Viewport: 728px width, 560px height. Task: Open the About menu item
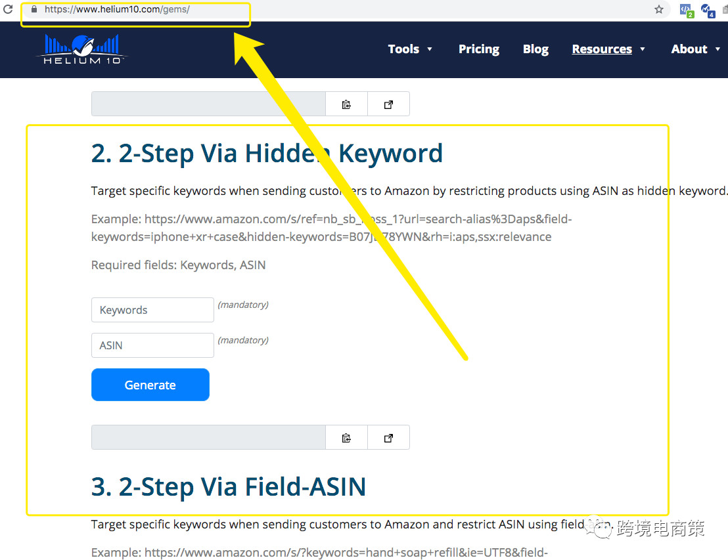point(689,49)
